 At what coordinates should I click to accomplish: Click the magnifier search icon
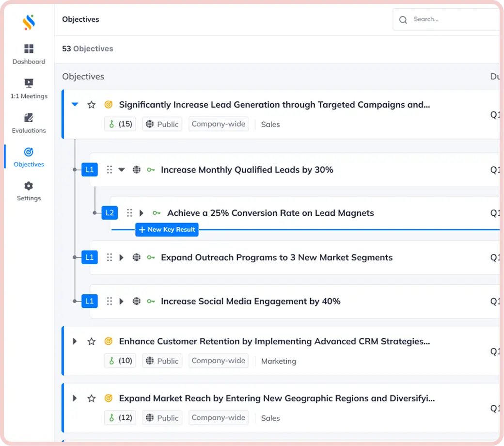tap(403, 20)
